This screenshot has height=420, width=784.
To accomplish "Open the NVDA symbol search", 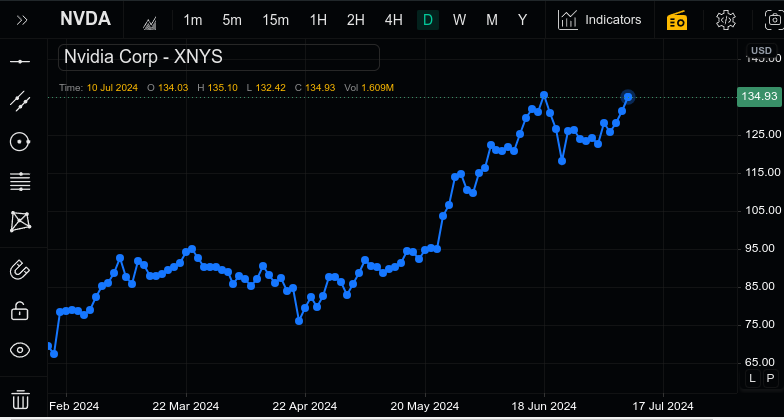I will (86, 19).
